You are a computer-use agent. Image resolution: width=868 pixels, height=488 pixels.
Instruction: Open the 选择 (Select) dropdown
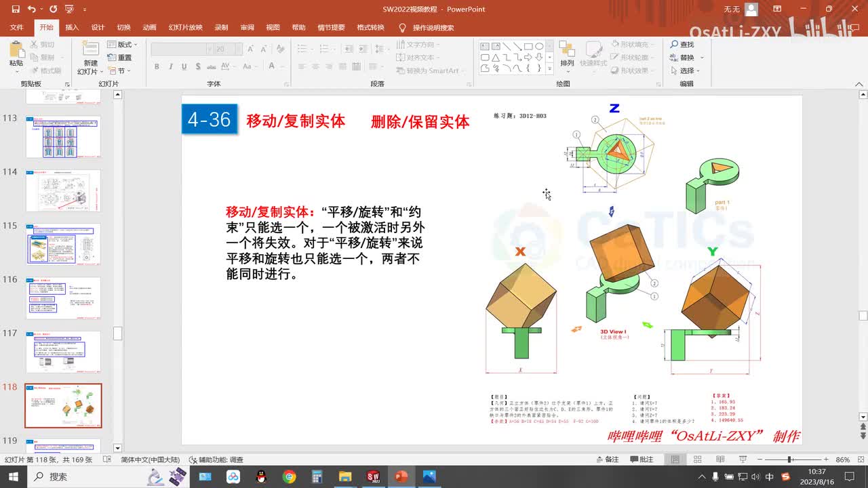click(x=685, y=70)
